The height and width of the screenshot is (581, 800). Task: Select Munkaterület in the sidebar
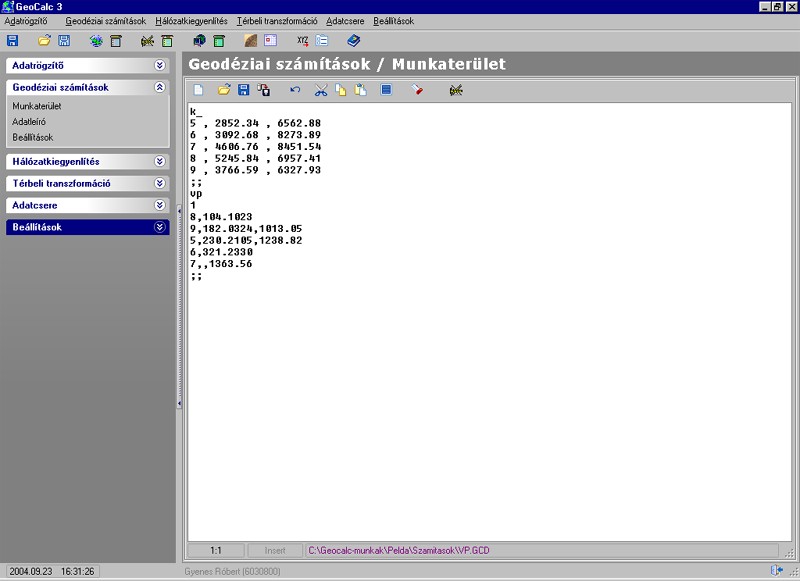[x=37, y=106]
